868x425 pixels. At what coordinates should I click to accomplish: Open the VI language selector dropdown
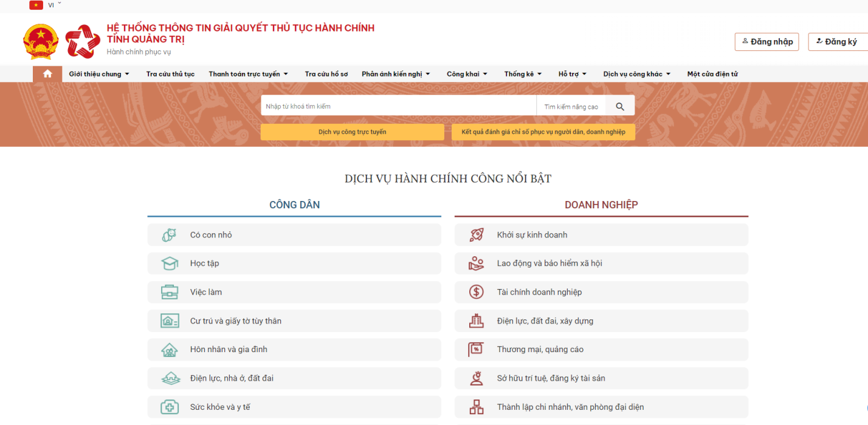point(55,5)
